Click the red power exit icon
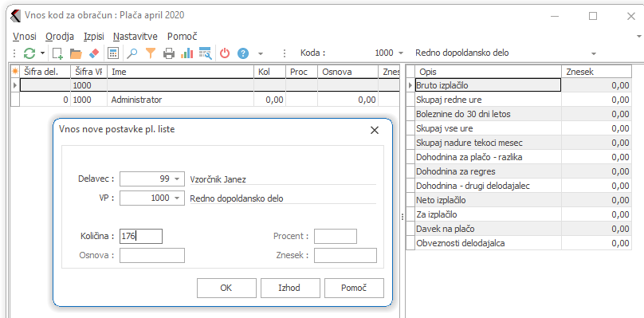 (225, 53)
